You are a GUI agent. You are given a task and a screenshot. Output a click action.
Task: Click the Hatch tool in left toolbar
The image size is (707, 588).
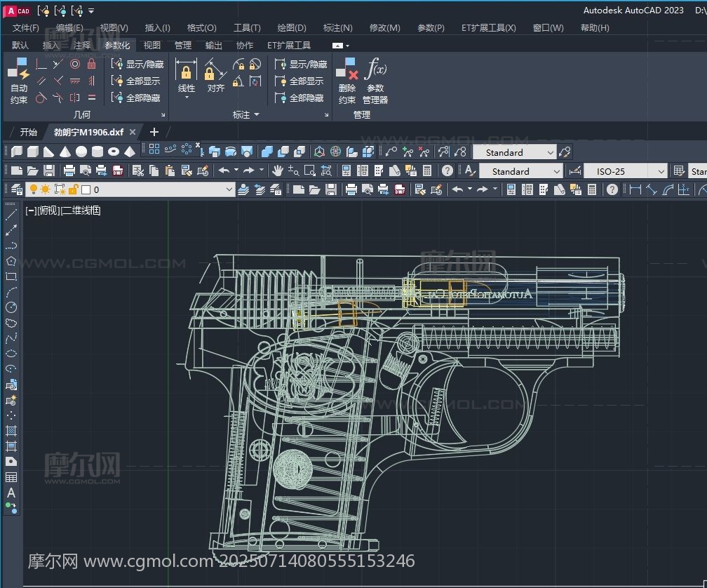pos(11,431)
